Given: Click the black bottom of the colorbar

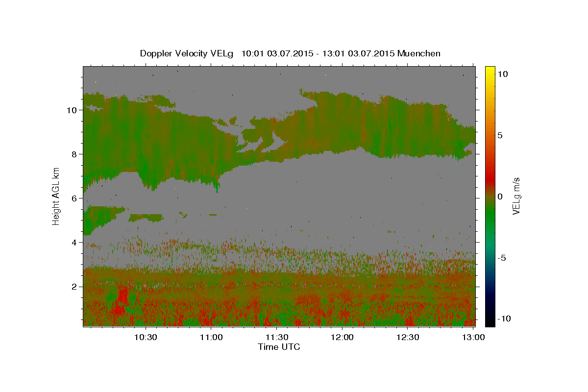Looking at the screenshot, I should (490, 321).
